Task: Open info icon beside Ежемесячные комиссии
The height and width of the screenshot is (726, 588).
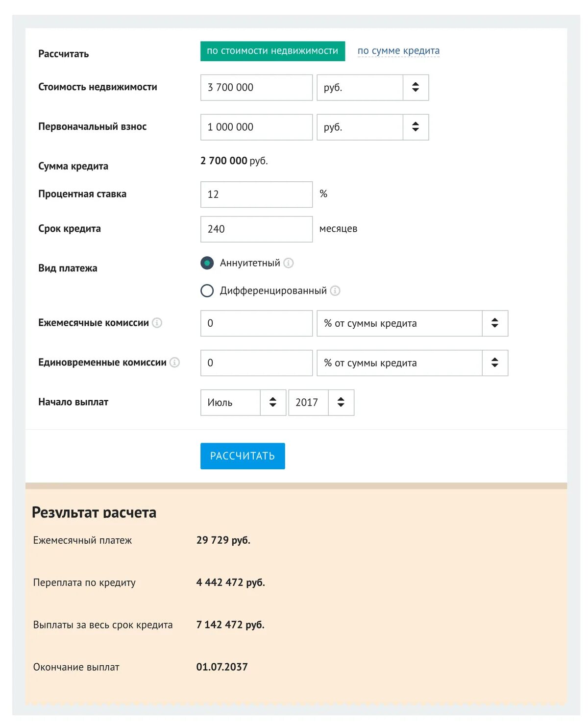Action: click(157, 323)
